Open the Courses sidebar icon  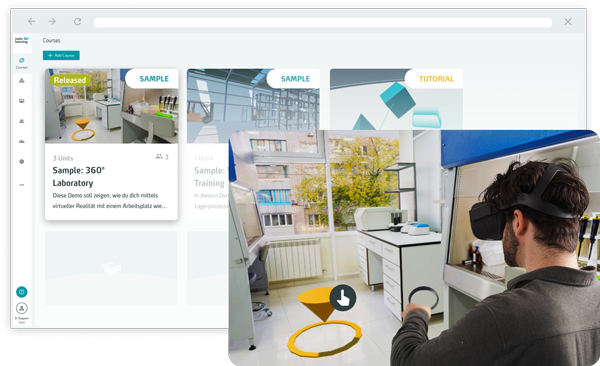click(22, 60)
